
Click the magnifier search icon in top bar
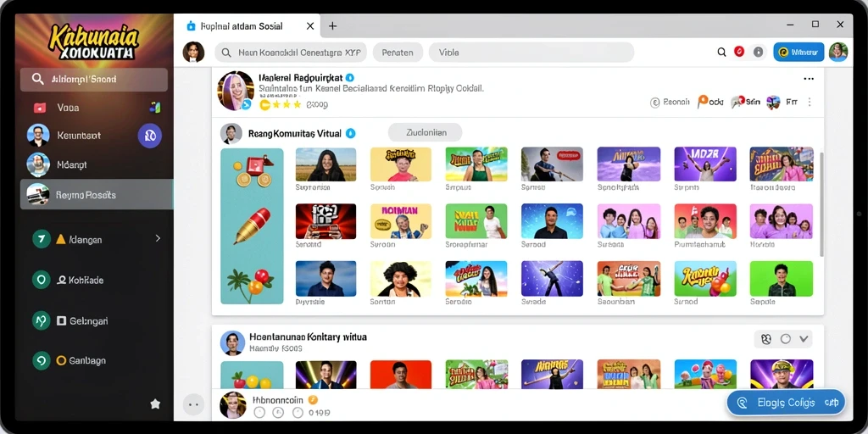click(x=721, y=52)
